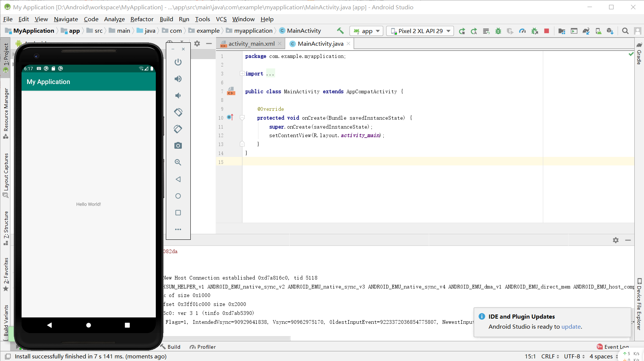Open the VCS menu
The image size is (644, 361).
[221, 19]
